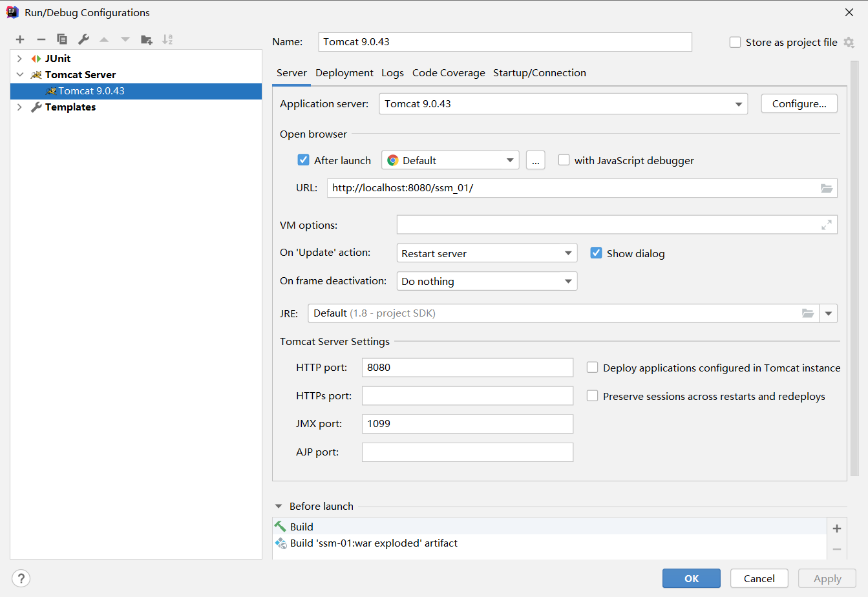Open the edit templates wrench icon
This screenshot has height=597, width=868.
click(x=83, y=39)
